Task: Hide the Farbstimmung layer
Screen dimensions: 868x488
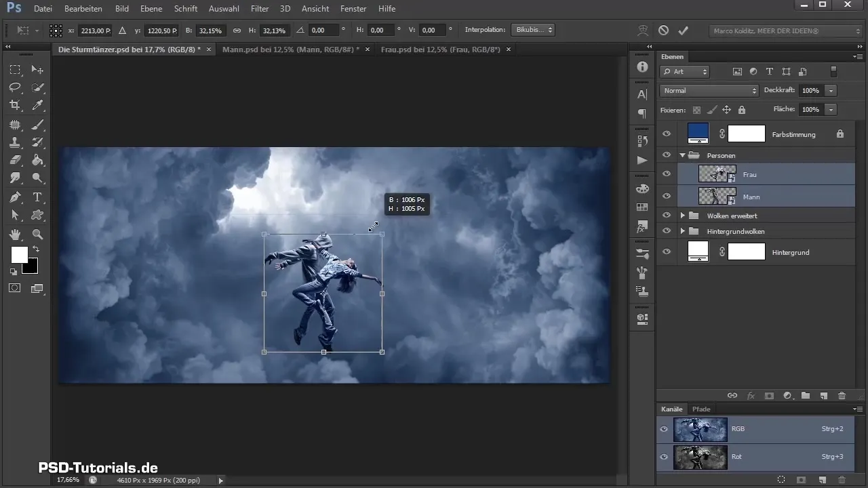Action: click(x=666, y=134)
